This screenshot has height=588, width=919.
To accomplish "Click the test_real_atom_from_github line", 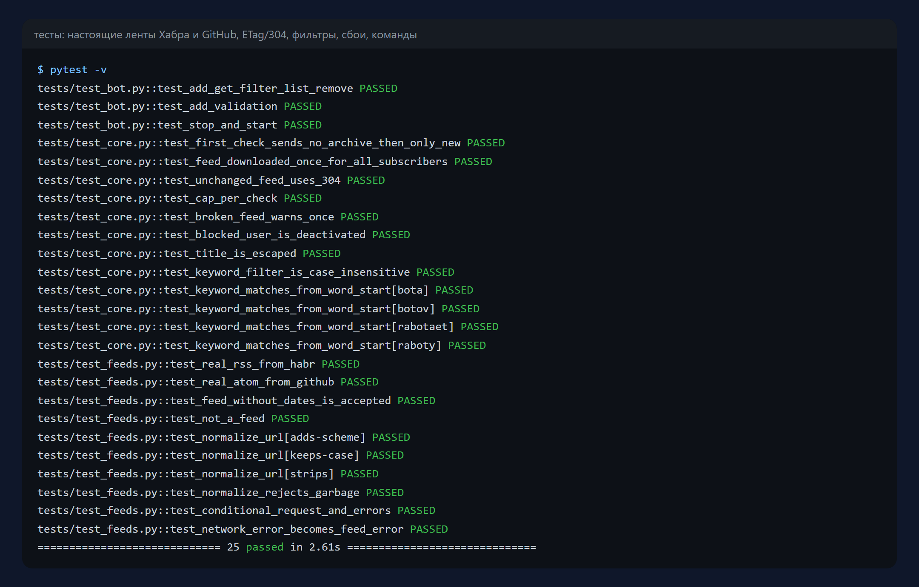I will click(208, 382).
